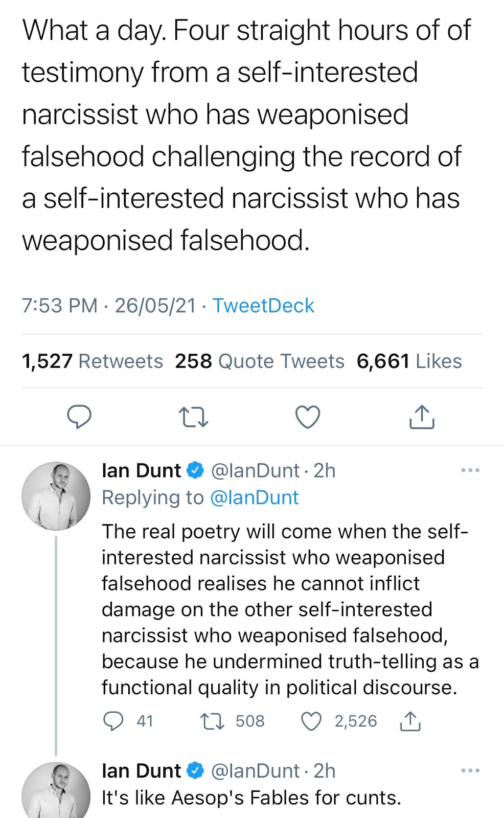The height and width of the screenshot is (818, 504).
Task: Open more options on first reply
Action: point(470,470)
